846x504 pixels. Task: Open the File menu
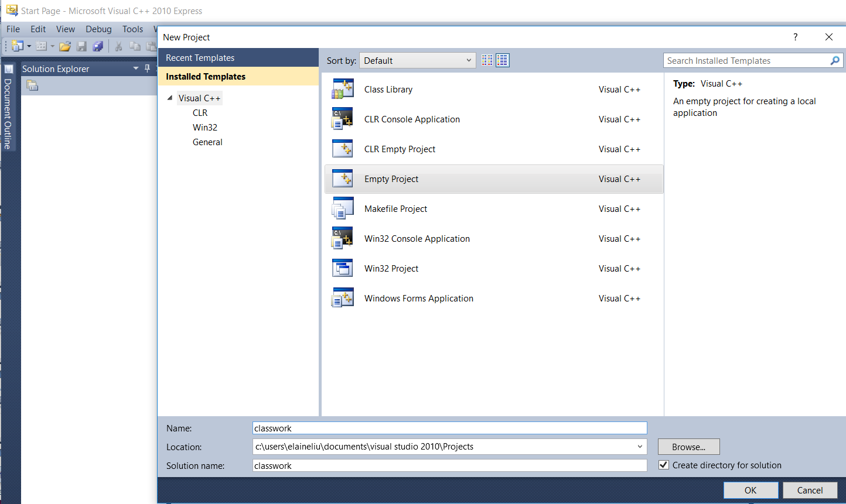pos(13,29)
